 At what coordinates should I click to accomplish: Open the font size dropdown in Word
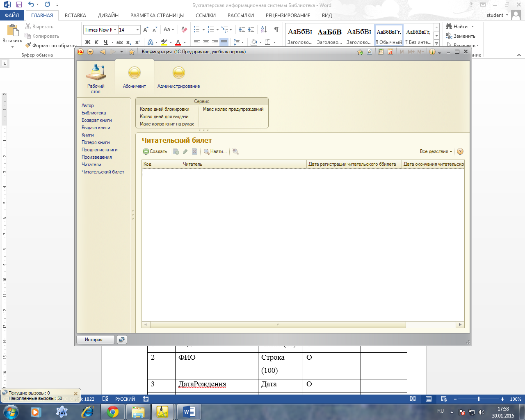[x=137, y=30]
